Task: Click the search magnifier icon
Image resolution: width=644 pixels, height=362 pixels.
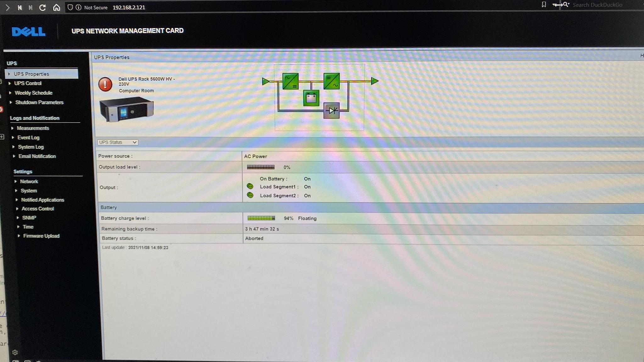Action: (x=566, y=4)
